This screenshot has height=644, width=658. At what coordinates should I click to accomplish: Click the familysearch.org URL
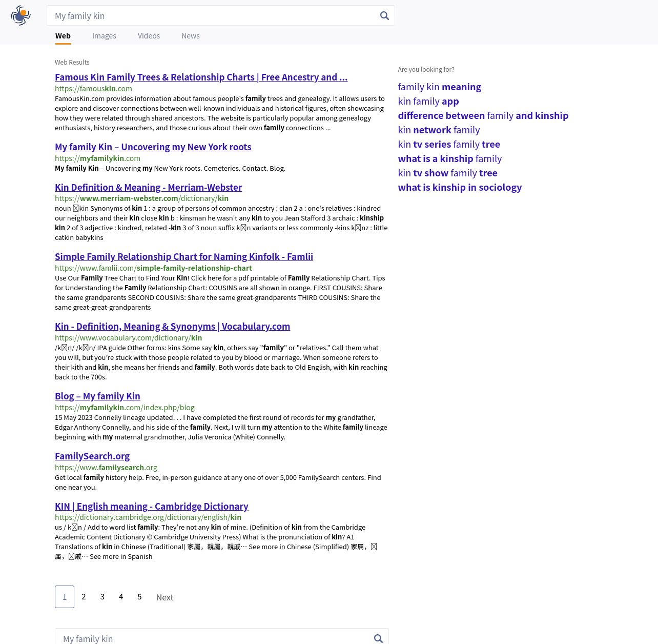[x=106, y=468]
